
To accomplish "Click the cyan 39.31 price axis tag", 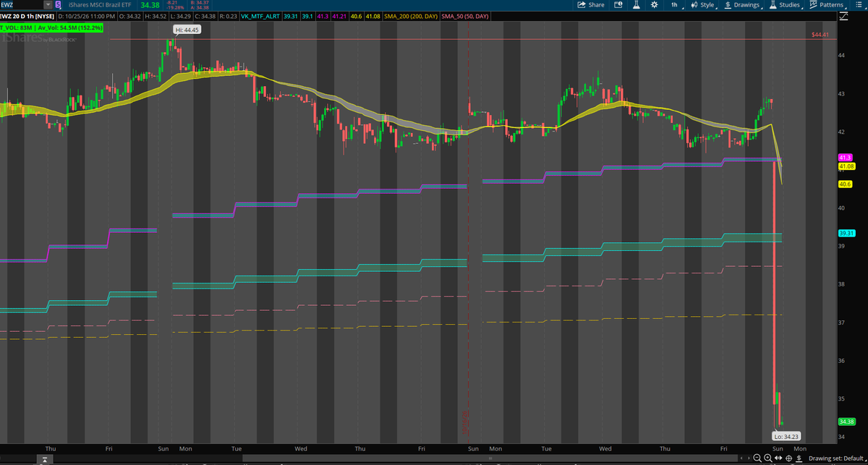I will pyautogui.click(x=847, y=233).
